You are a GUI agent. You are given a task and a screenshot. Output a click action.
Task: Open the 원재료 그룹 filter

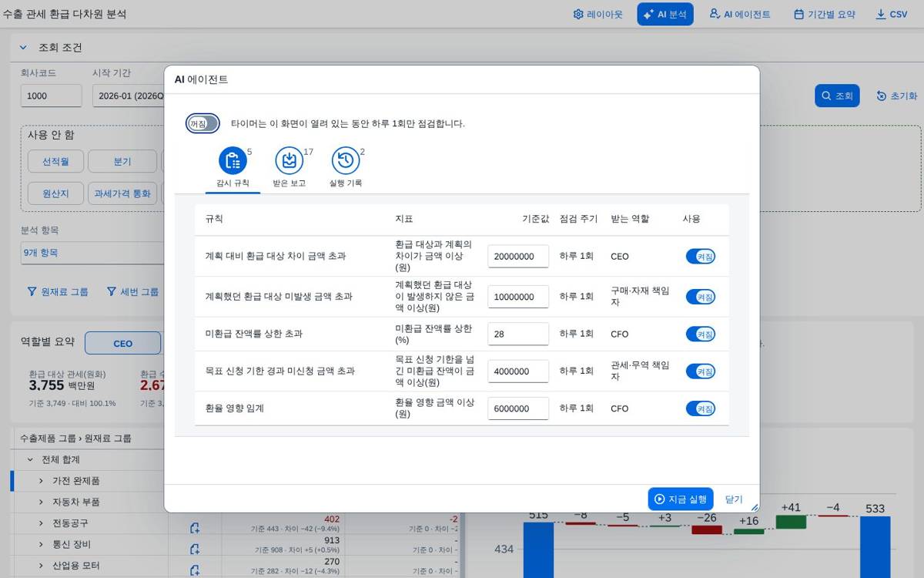[58, 291]
